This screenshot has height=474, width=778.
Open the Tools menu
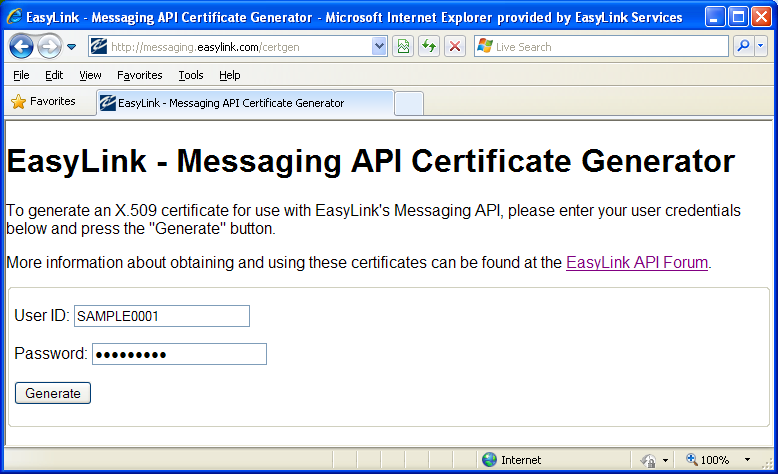191,75
